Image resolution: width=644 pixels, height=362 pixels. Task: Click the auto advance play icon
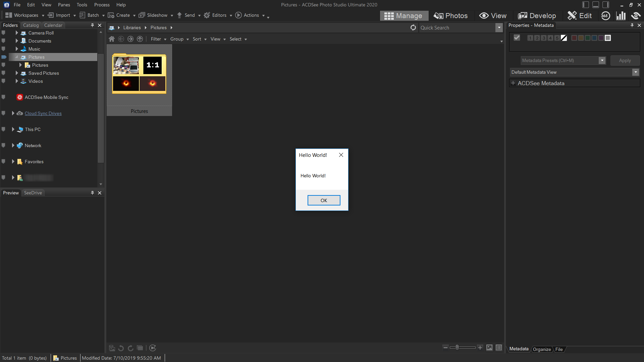tap(153, 348)
